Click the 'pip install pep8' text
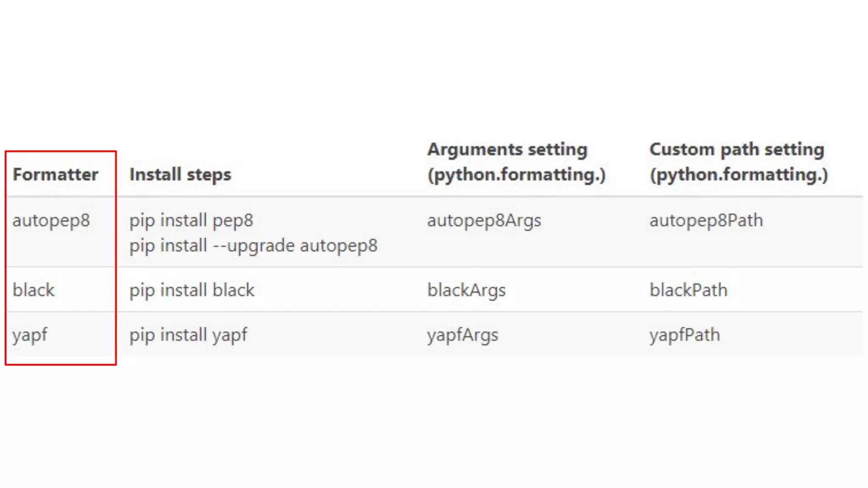Viewport: 868px width, 488px height. [x=192, y=221]
